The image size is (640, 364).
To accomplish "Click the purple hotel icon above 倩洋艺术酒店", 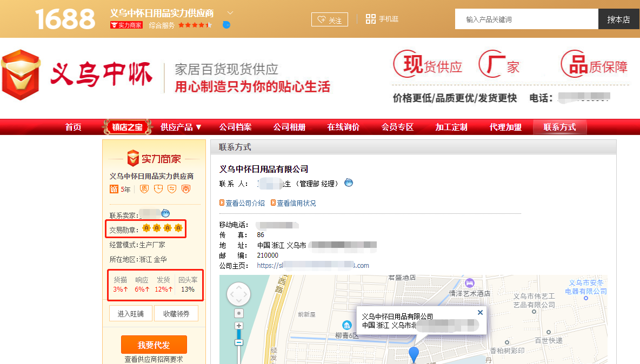I will tap(470, 282).
